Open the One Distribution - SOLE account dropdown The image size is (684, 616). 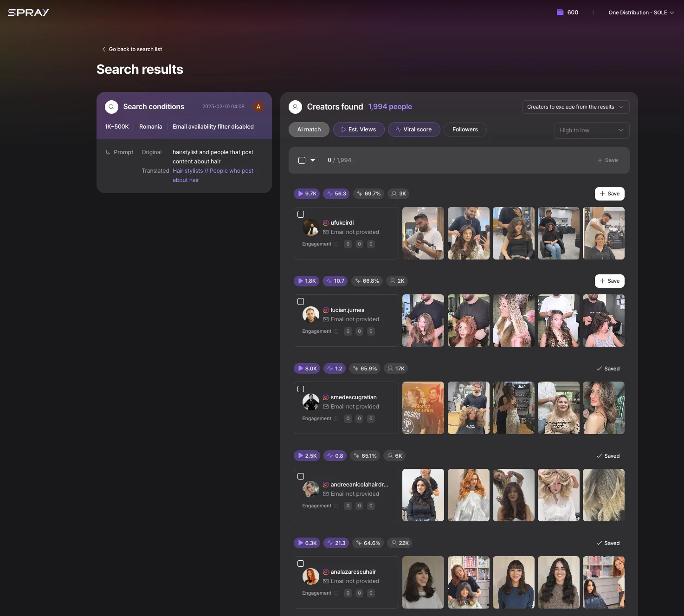(x=641, y=13)
